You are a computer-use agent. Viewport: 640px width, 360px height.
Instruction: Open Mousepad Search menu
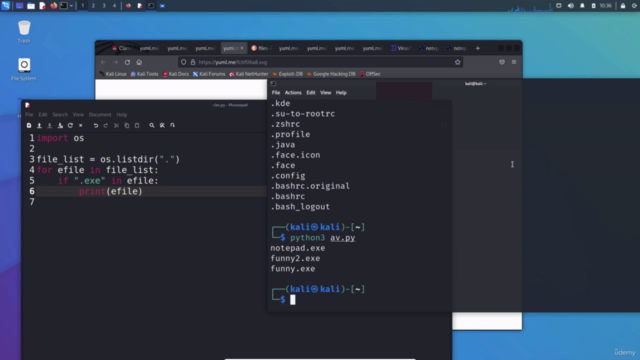60,115
